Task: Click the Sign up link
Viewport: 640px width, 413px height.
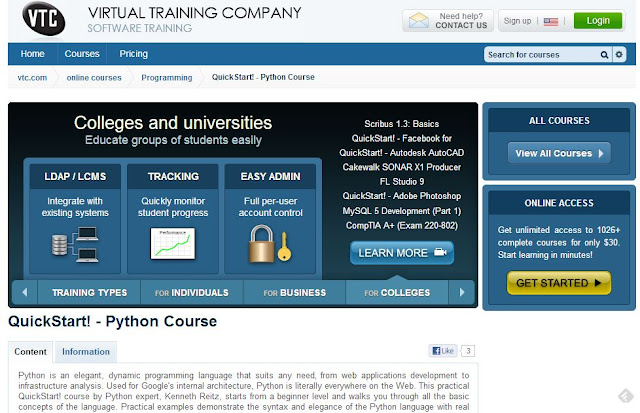Action: [517, 21]
